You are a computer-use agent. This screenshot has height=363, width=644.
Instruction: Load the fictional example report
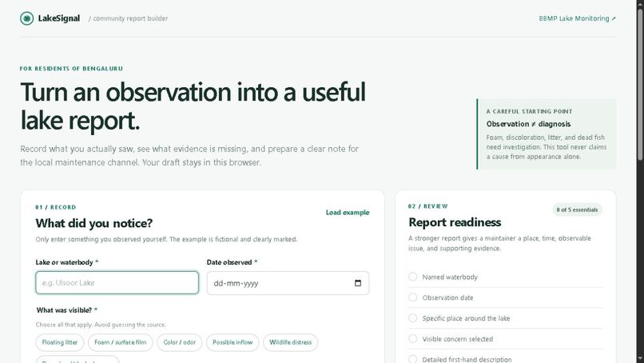pos(348,212)
